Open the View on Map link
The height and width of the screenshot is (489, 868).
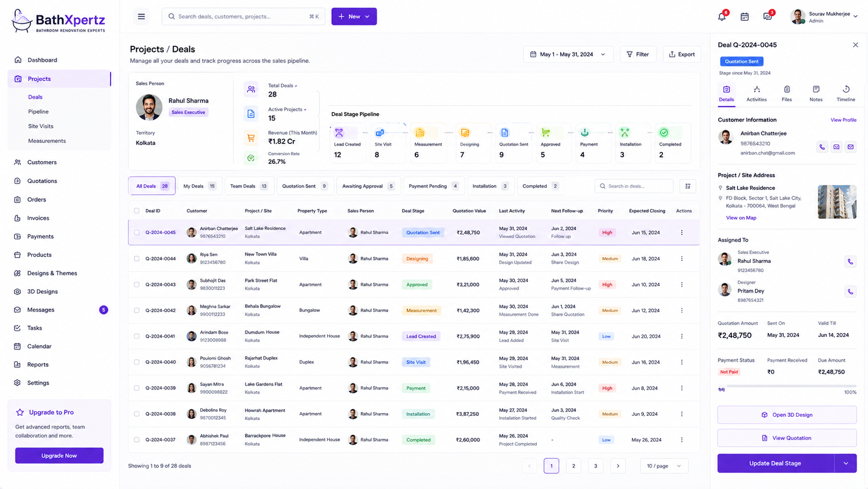pyautogui.click(x=741, y=218)
